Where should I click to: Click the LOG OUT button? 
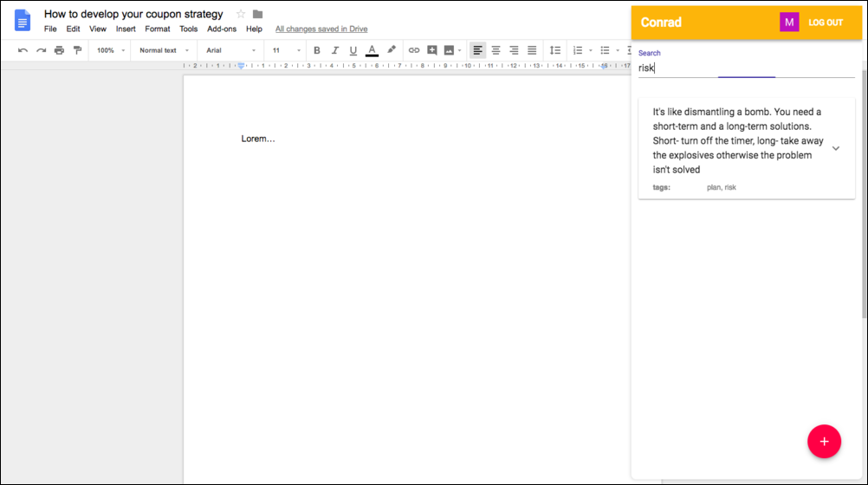826,23
